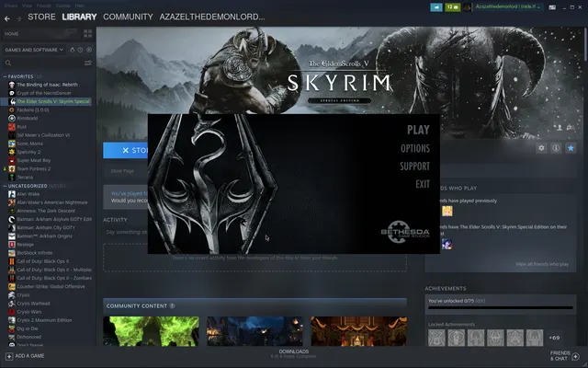Open the Games menu

pyautogui.click(x=63, y=6)
